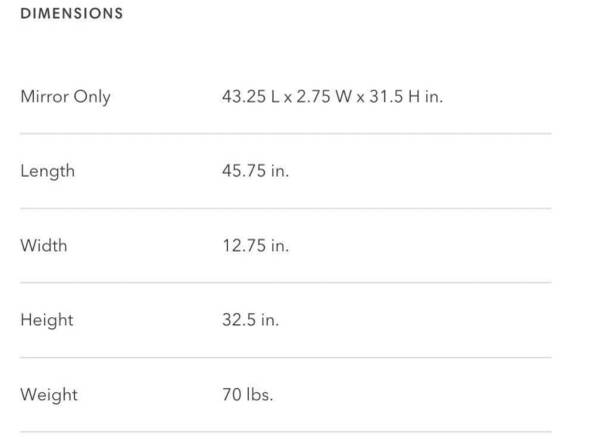Click the DIMENSIONS section heading

pos(72,14)
